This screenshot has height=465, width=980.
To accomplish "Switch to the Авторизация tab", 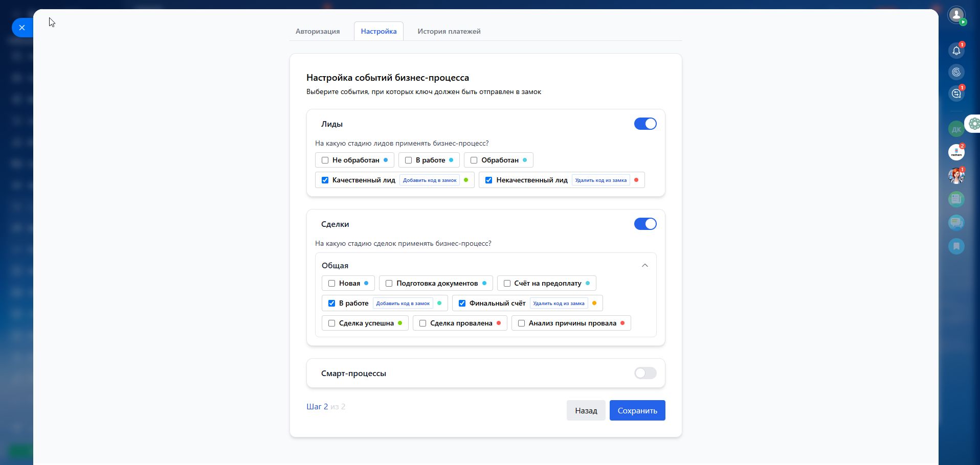I will point(318,31).
